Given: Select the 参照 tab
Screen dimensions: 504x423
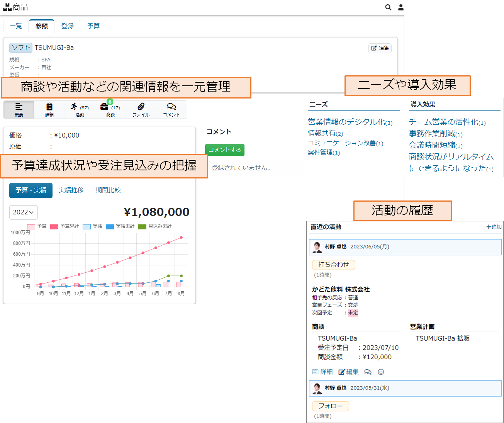Looking at the screenshot, I should click(x=42, y=26).
